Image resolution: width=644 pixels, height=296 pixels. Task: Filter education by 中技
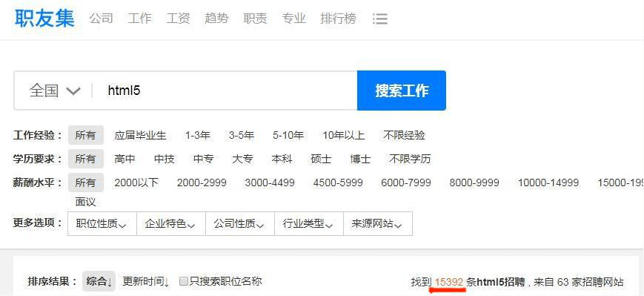(x=165, y=159)
